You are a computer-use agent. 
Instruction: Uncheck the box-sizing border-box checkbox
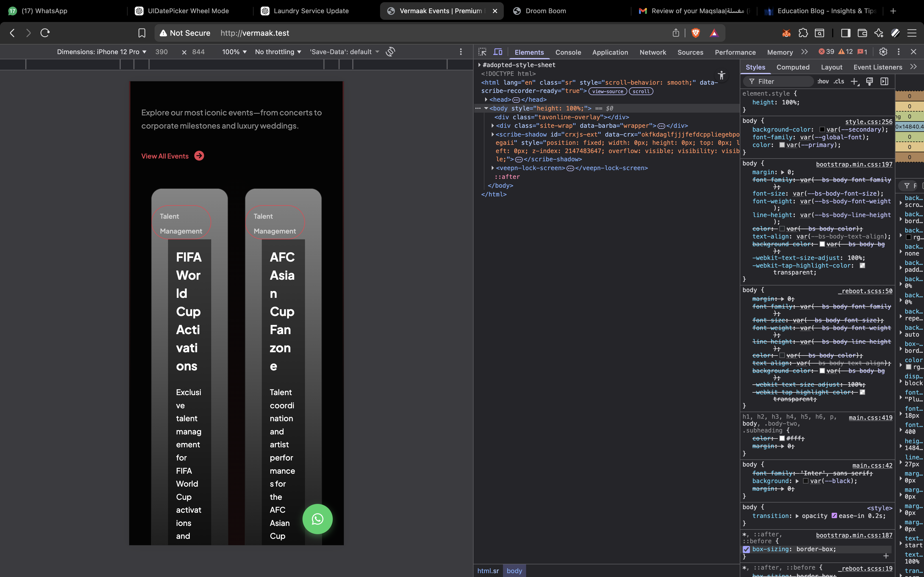point(746,549)
